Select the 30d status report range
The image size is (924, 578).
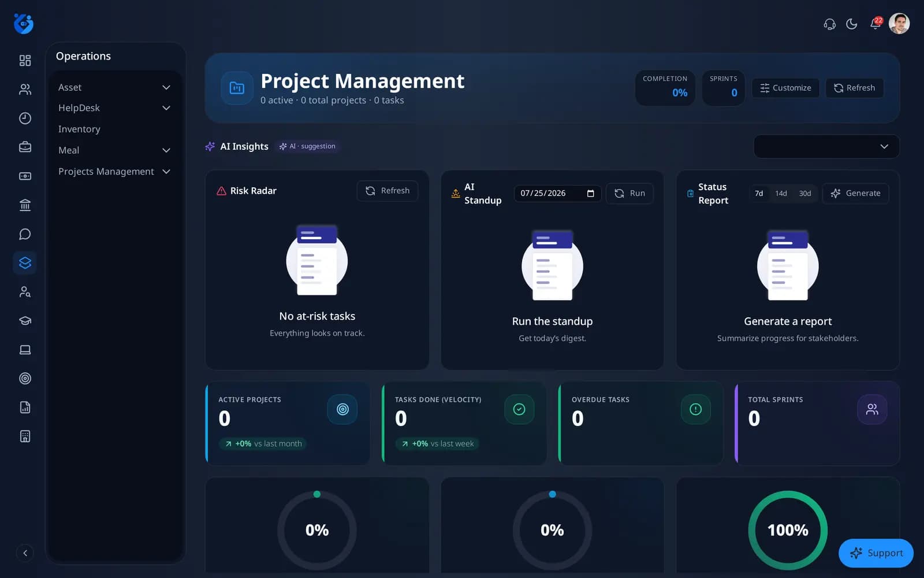point(804,193)
